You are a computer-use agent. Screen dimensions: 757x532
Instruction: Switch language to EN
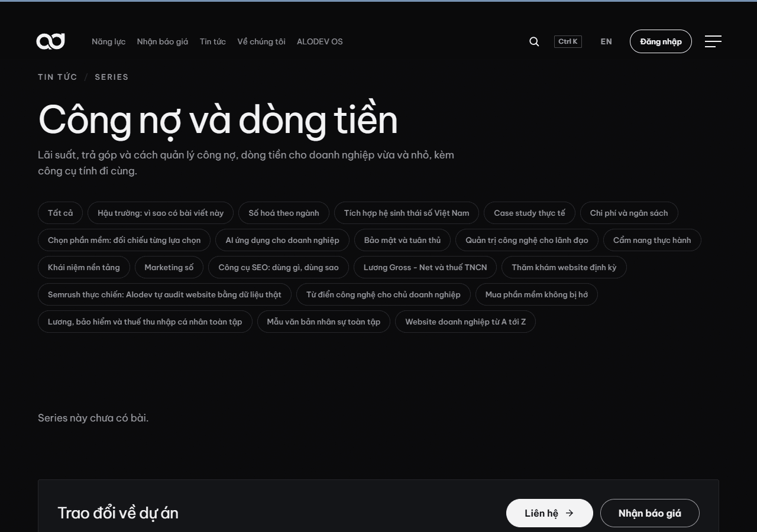(606, 41)
